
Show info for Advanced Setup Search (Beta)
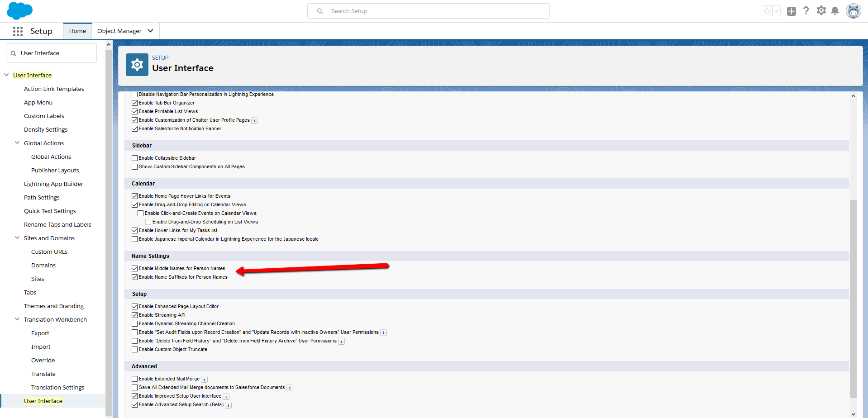point(228,405)
